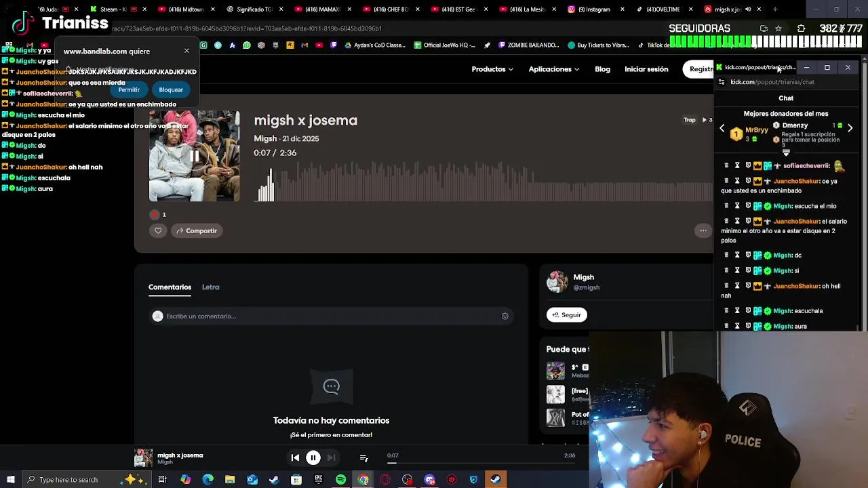This screenshot has width=868, height=488.
Task: Open the first suggested track thumbnail
Action: 555,371
